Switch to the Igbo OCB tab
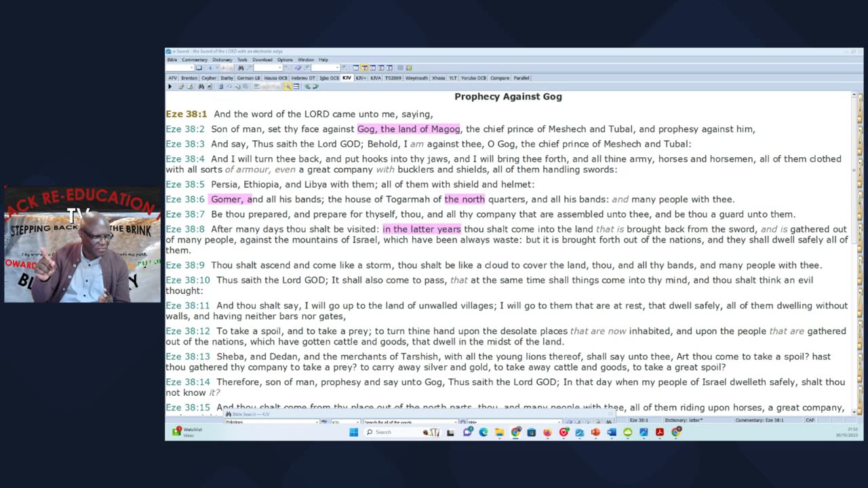Screen dimensions: 868x488 [329, 78]
